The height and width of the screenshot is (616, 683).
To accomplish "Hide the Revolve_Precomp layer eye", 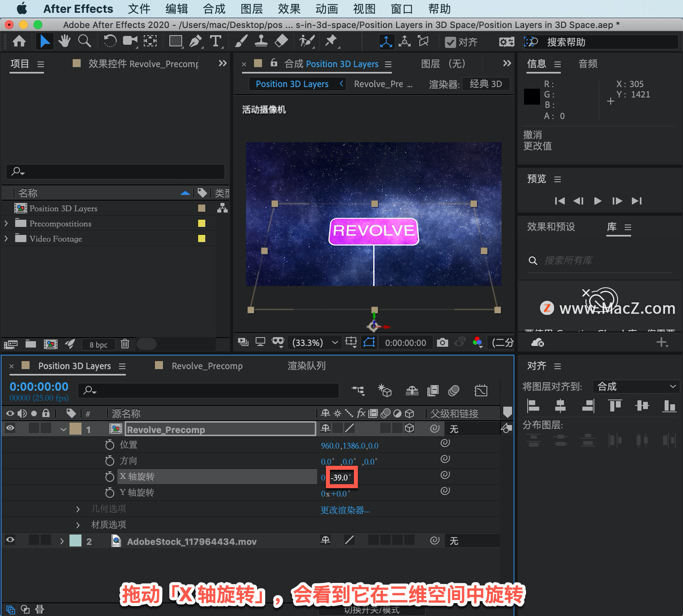I will 10,428.
